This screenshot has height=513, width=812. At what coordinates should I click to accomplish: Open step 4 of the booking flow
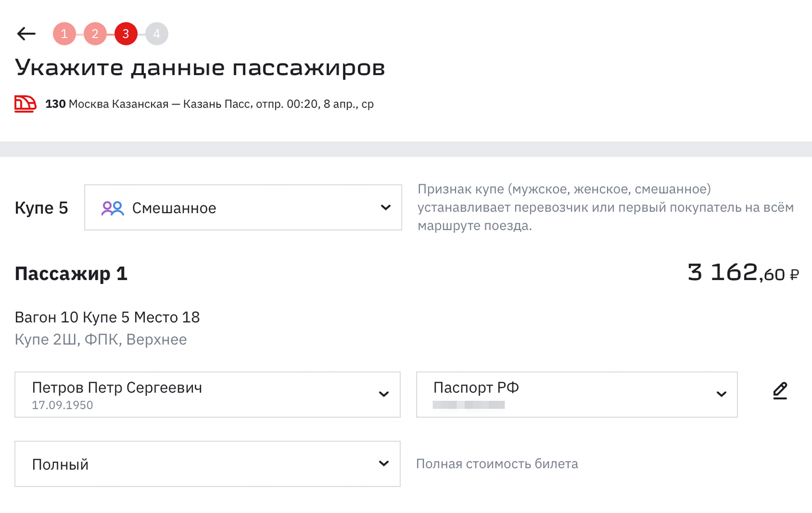click(x=157, y=33)
